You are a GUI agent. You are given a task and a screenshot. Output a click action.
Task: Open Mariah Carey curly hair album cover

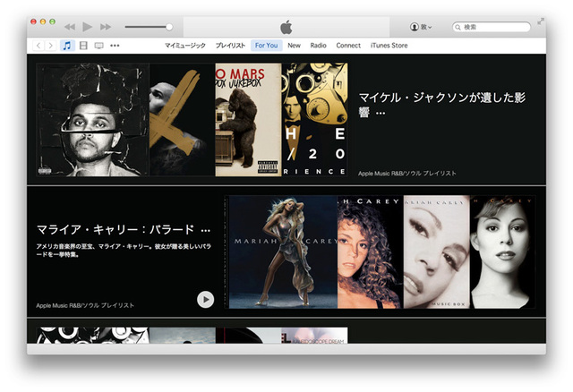[x=371, y=252]
